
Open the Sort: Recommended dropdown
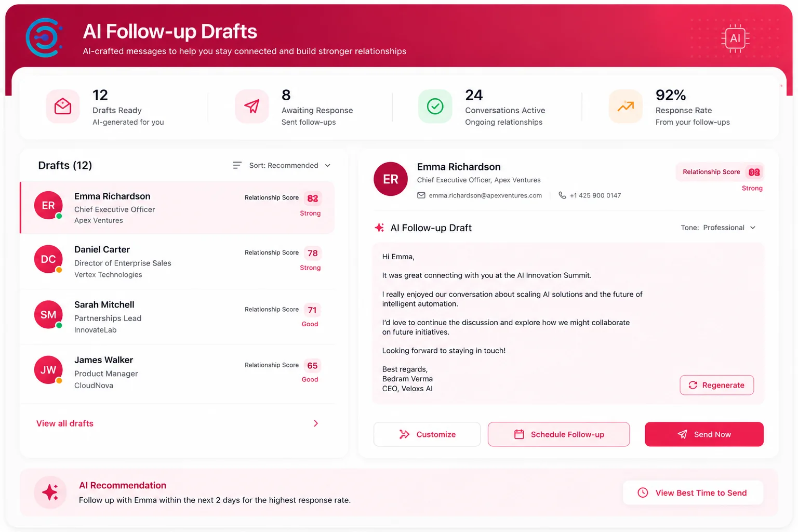[282, 165]
